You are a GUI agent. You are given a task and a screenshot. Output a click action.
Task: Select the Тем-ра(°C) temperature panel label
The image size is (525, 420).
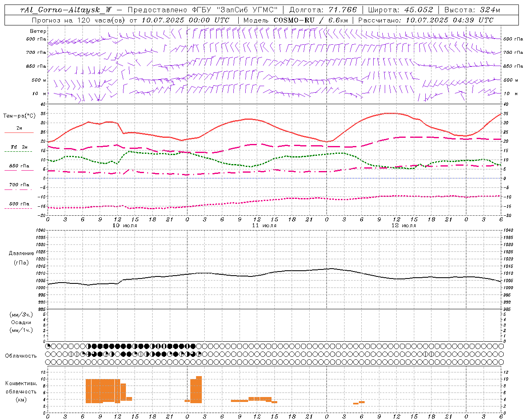19,116
